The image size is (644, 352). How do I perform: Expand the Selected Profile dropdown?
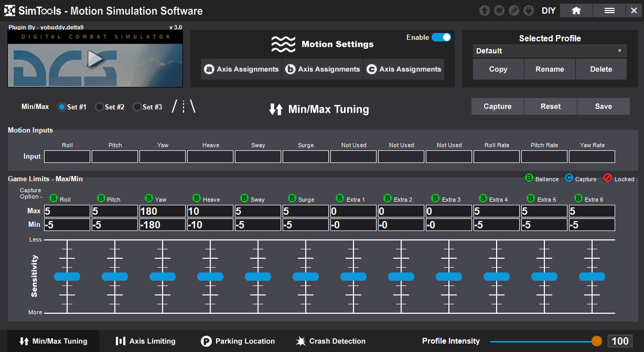pos(550,51)
